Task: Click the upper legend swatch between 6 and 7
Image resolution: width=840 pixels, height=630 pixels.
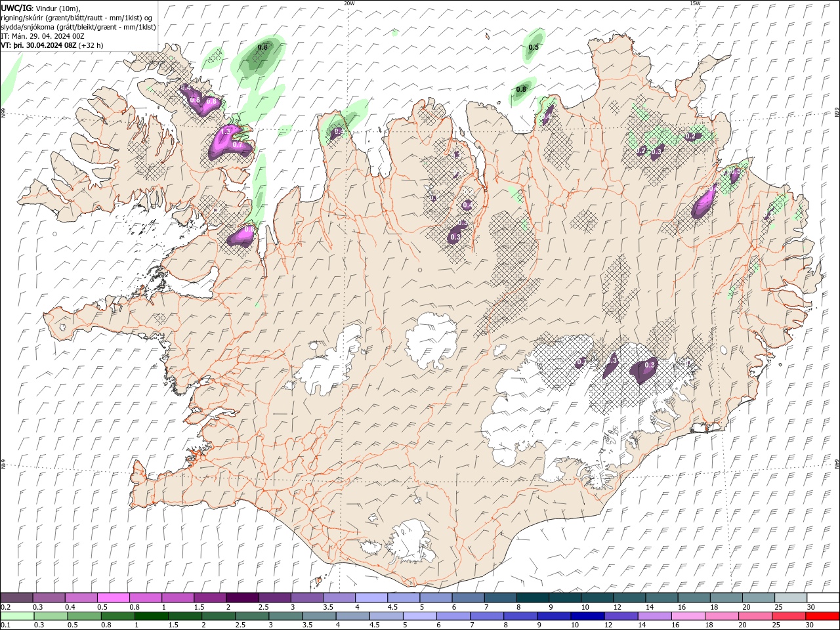Action: click(x=467, y=598)
